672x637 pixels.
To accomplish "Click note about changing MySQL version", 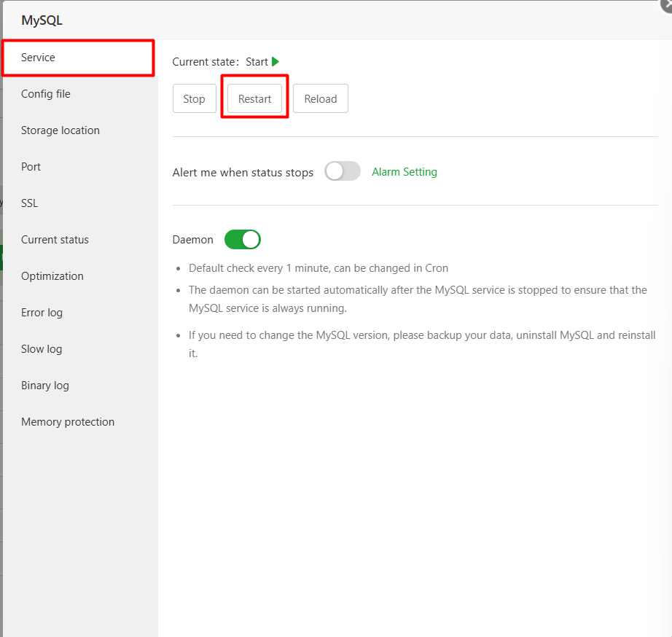I will pos(422,344).
